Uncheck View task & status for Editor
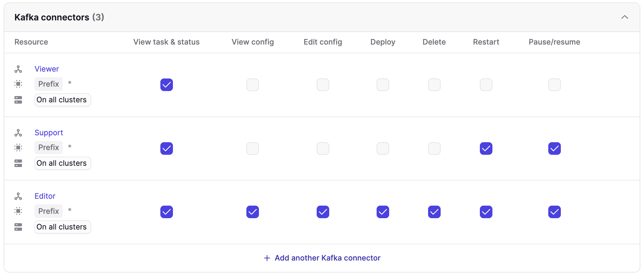This screenshot has height=275, width=644. (x=167, y=212)
